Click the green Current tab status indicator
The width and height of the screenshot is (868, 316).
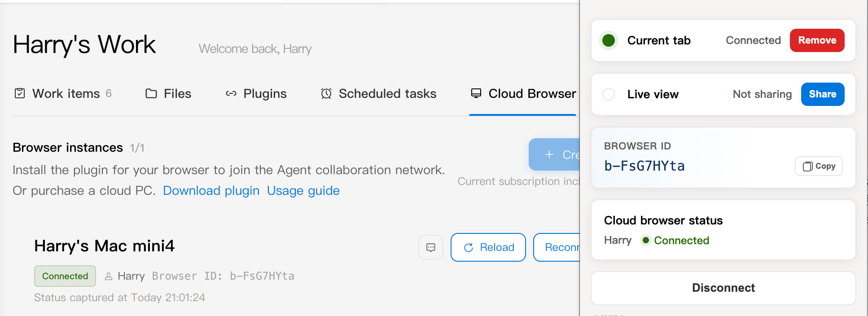click(x=609, y=40)
